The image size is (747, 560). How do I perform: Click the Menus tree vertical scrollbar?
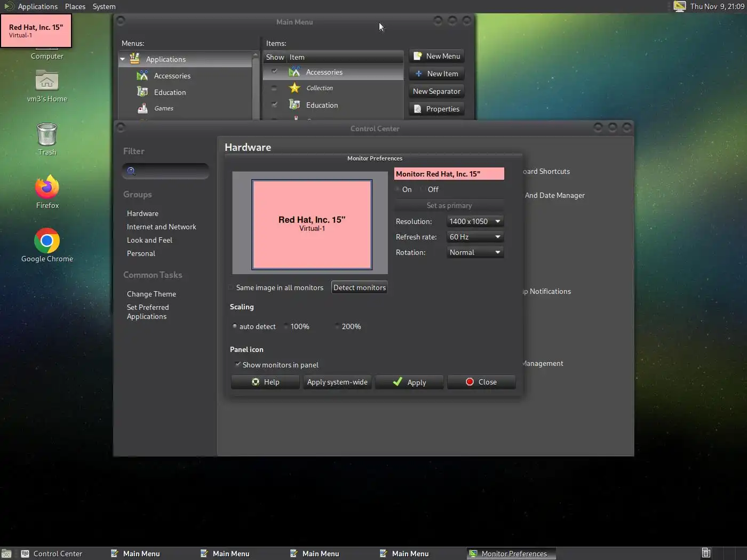click(x=256, y=85)
